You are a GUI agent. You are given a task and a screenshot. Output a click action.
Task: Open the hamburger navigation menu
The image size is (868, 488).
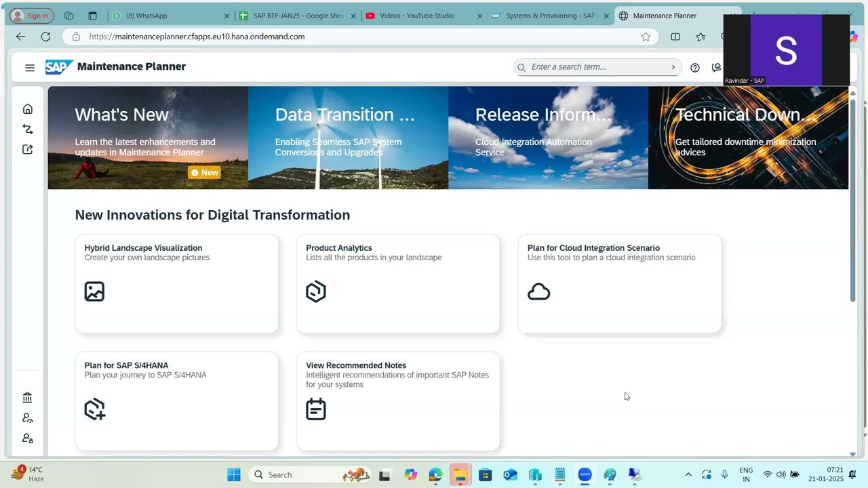pos(30,67)
